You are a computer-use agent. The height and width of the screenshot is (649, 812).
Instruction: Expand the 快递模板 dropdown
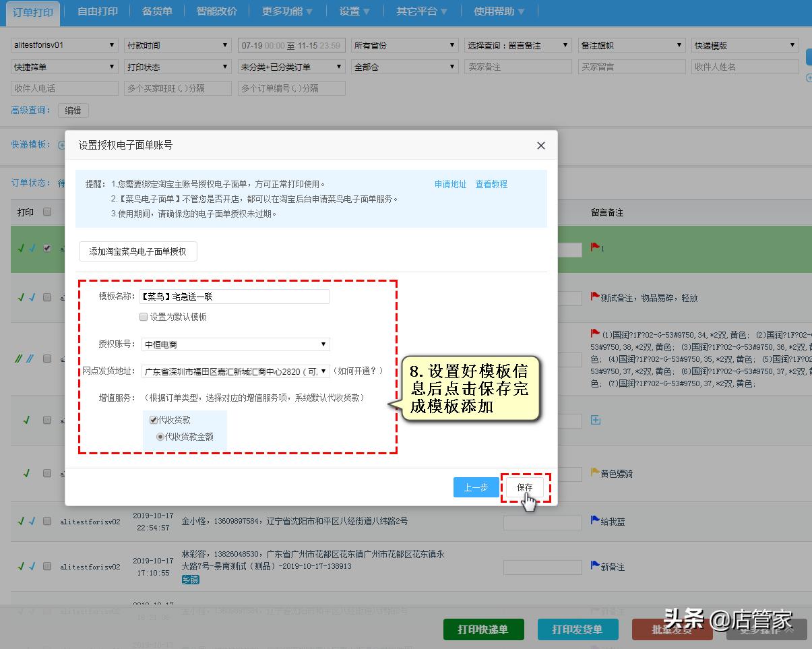[x=745, y=45]
